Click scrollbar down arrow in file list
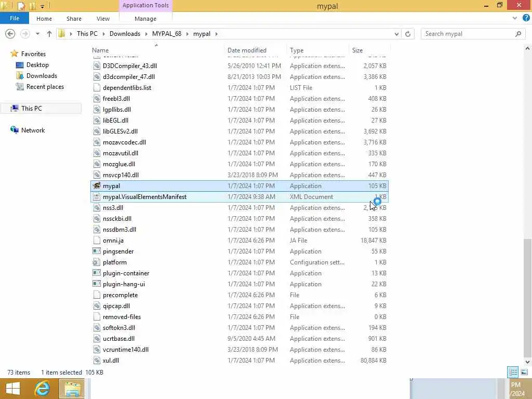532x399 pixels. [527, 362]
